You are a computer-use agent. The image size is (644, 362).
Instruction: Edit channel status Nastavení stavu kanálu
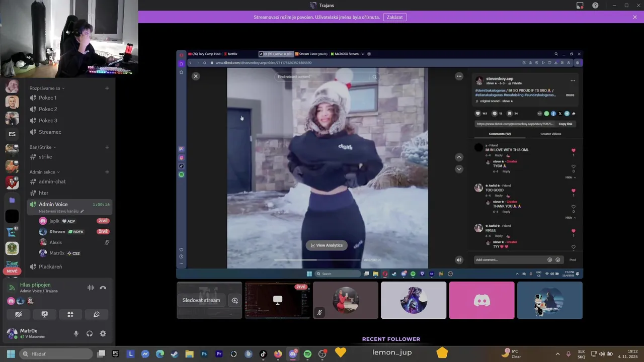61,211
